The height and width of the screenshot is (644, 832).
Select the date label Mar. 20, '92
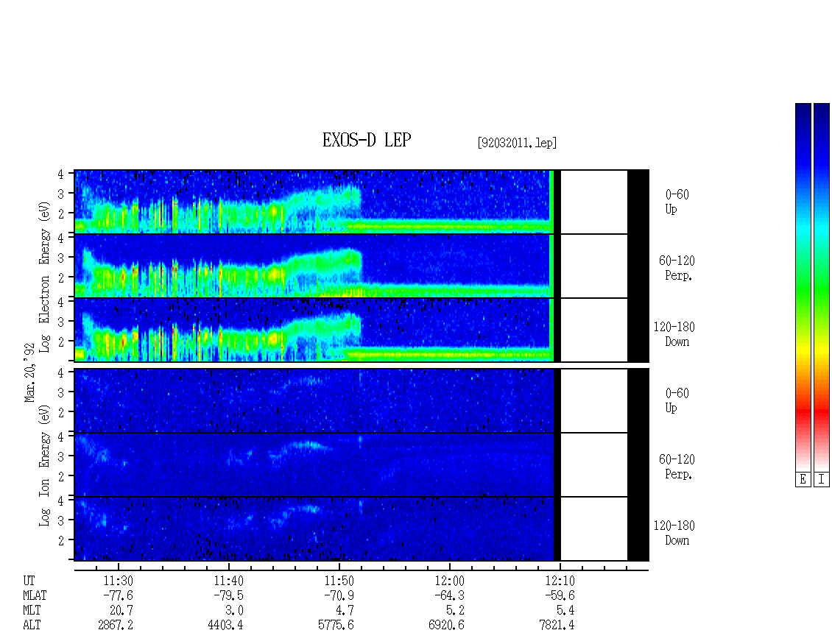29,372
